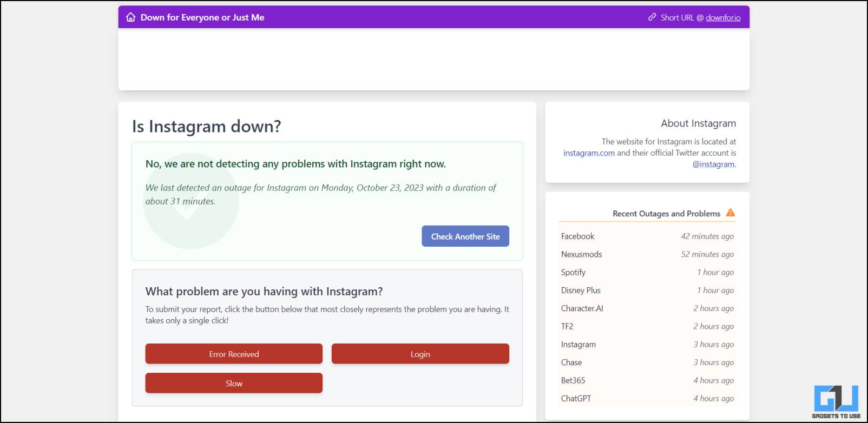The width and height of the screenshot is (868, 423).
Task: Click the 'Short URL @' label
Action: tap(682, 17)
